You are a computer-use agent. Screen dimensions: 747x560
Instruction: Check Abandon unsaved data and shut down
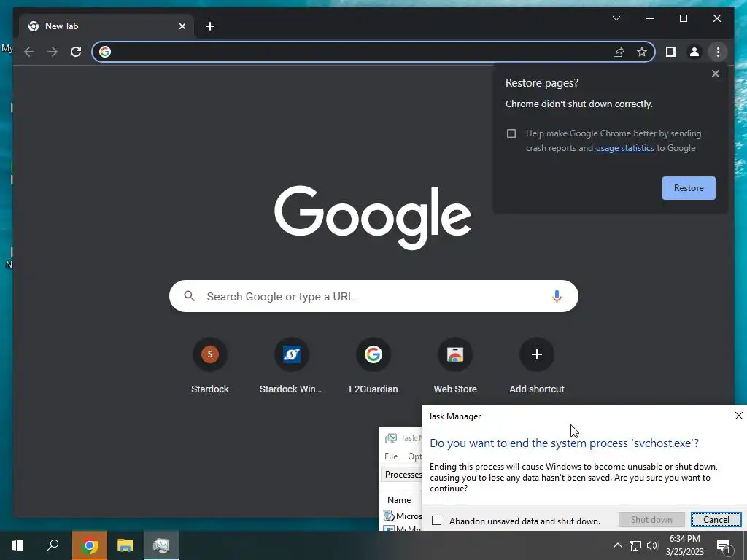(436, 521)
